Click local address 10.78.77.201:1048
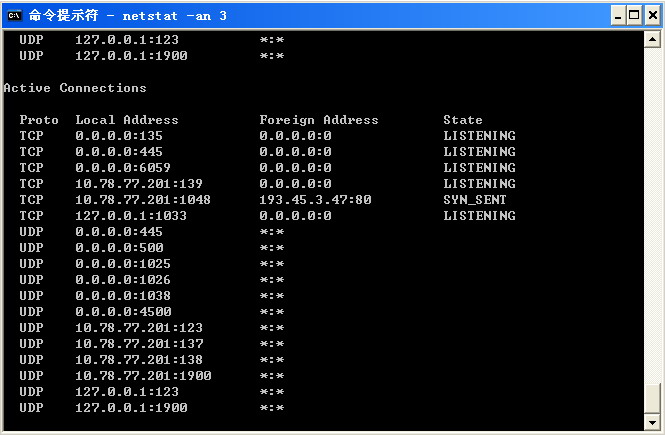The image size is (665, 435). (143, 200)
